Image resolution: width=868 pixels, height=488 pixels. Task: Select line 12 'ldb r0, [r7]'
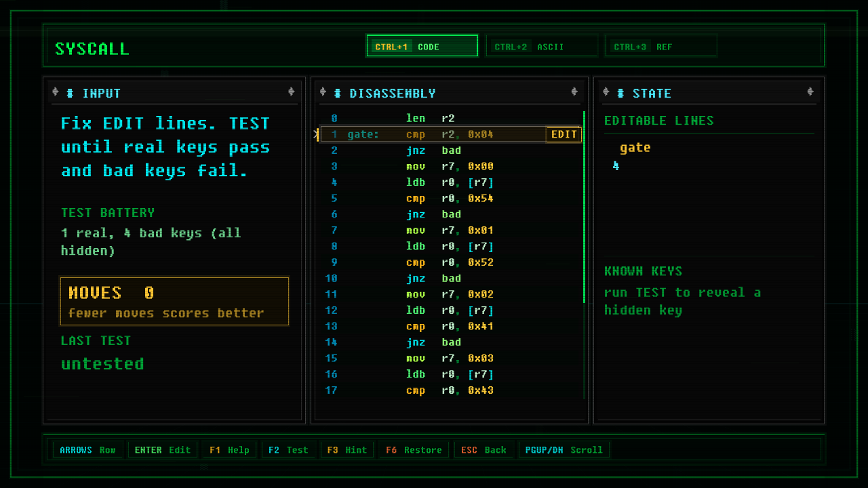coord(450,310)
